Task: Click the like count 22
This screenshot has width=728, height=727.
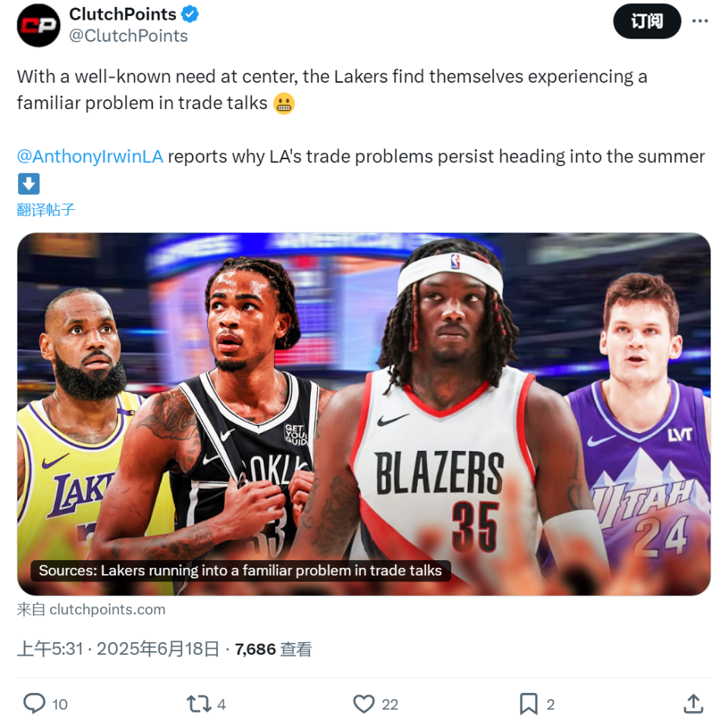Action: tap(390, 704)
